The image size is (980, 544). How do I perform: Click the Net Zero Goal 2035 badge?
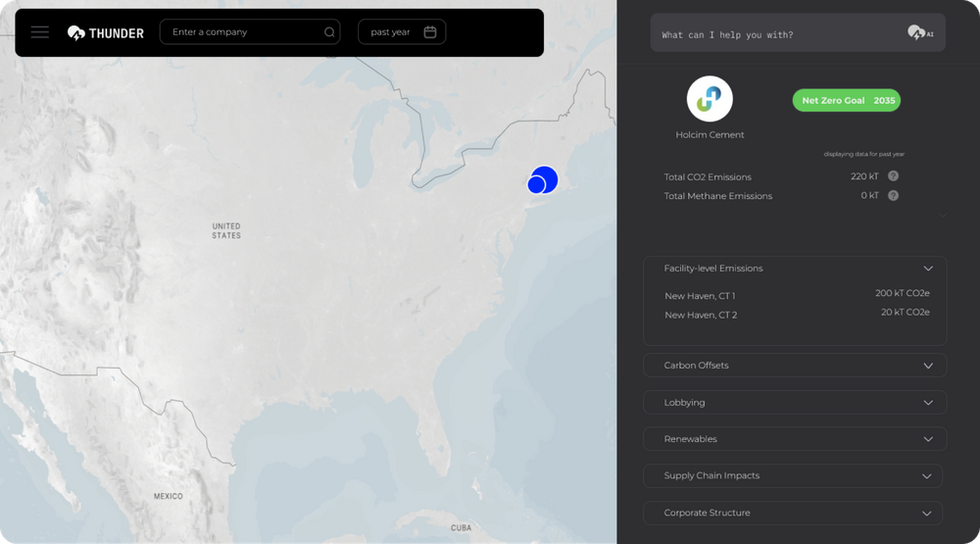point(846,100)
